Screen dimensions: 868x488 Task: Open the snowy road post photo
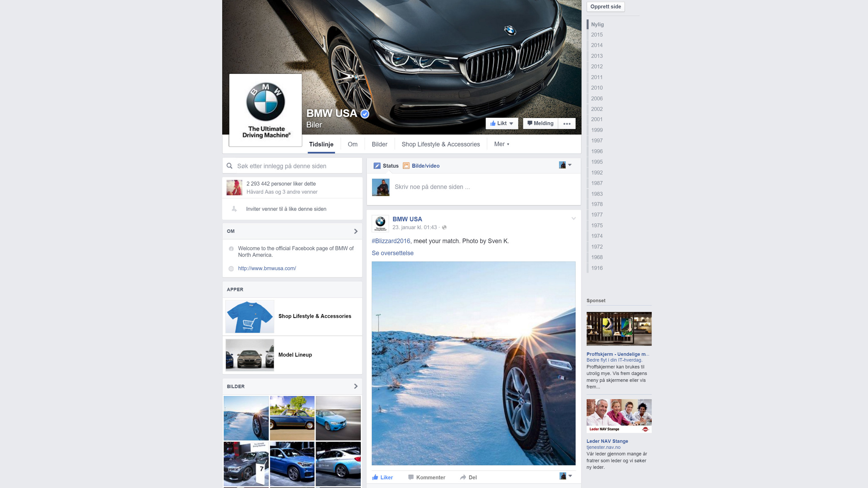474,363
